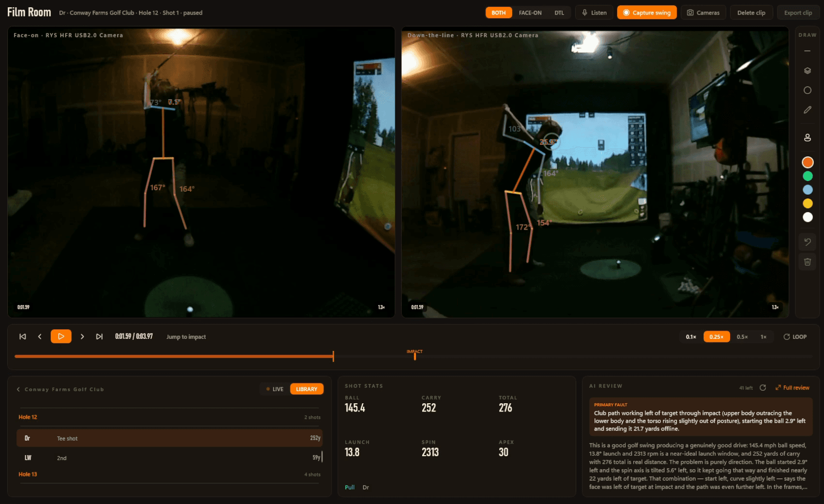The image size is (824, 504).
Task: Select the LW 2nd shot row
Action: point(169,458)
